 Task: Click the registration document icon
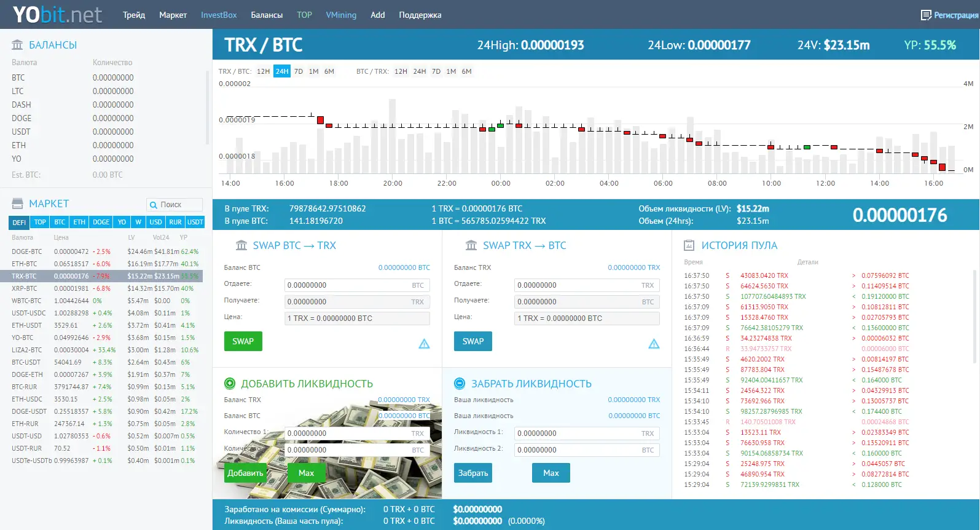pyautogui.click(x=926, y=15)
